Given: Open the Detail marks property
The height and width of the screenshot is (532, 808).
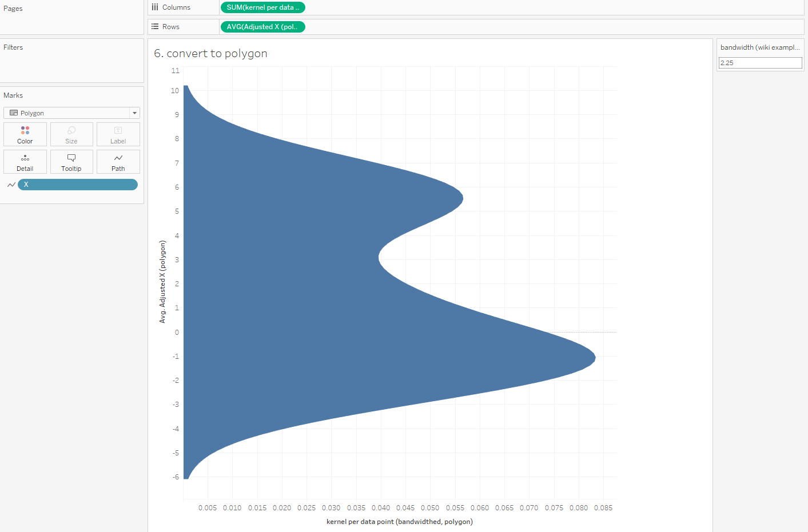Looking at the screenshot, I should click(x=25, y=162).
